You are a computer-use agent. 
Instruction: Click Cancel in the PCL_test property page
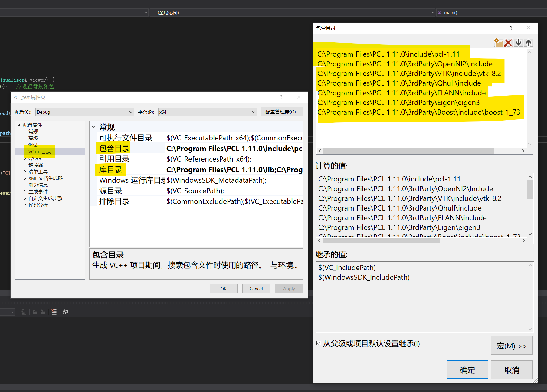click(x=256, y=289)
